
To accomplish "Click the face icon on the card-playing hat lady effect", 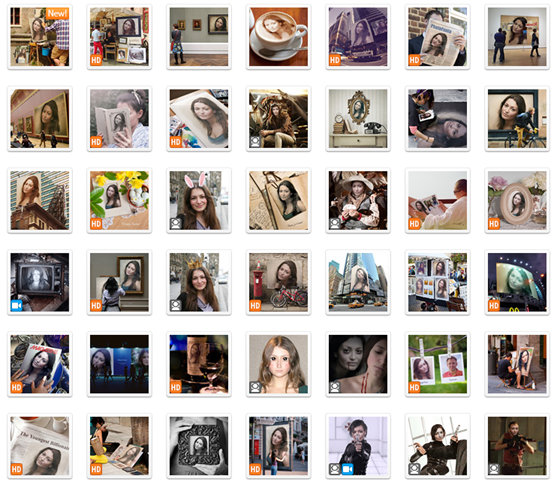I will tap(335, 224).
